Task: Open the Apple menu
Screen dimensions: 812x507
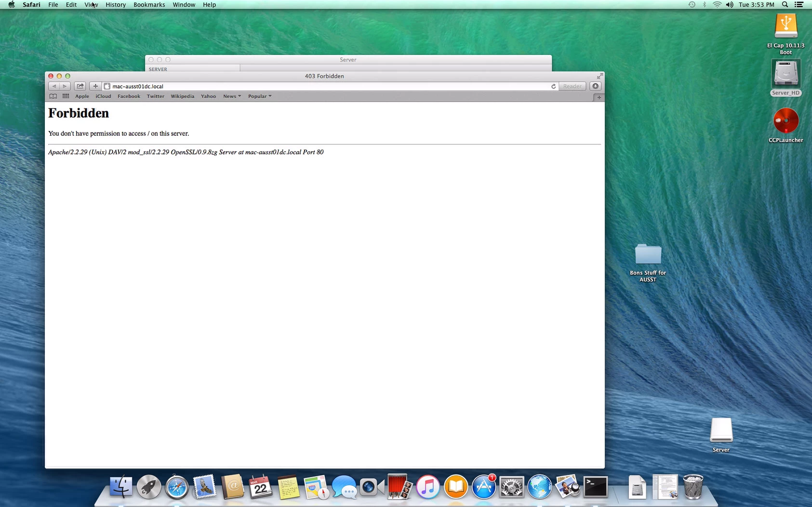Action: (12, 4)
